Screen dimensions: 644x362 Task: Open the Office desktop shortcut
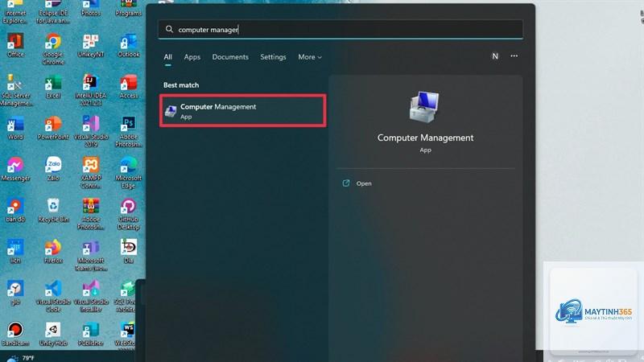click(15, 45)
